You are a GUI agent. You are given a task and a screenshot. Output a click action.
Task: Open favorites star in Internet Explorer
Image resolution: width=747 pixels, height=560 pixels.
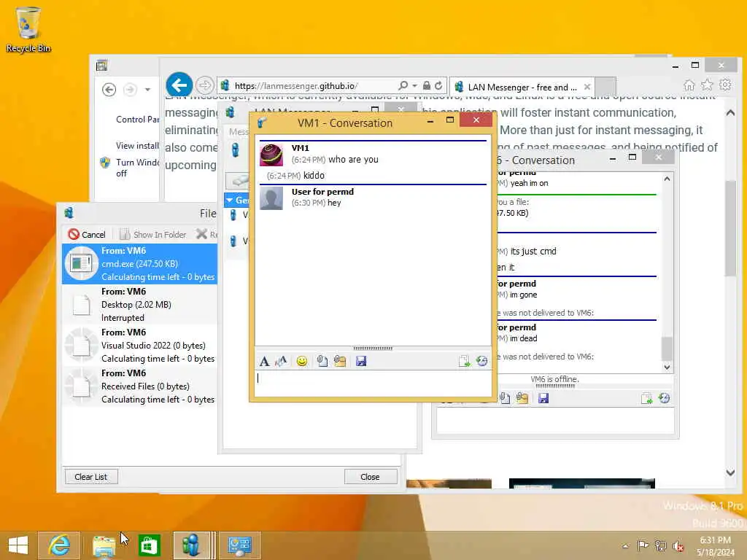[x=707, y=85]
